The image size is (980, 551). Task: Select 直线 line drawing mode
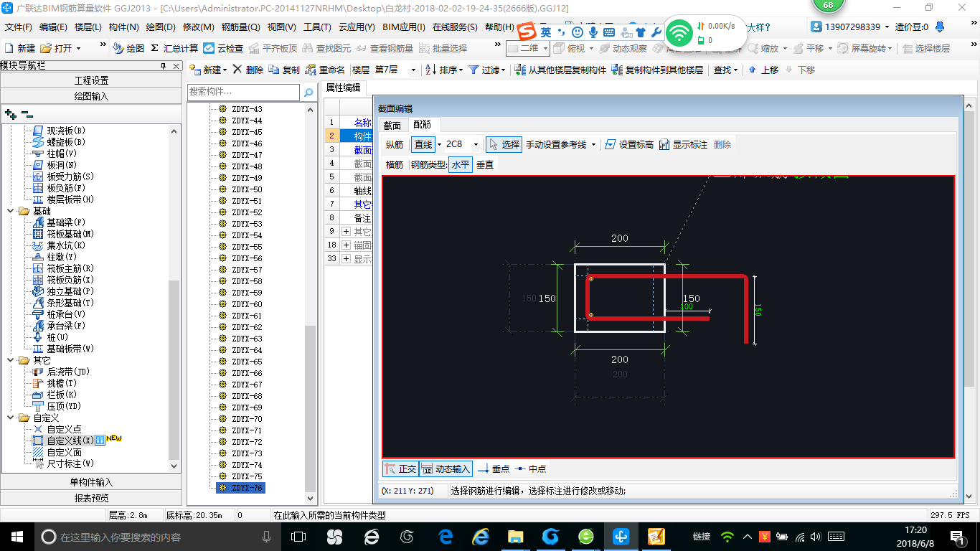pyautogui.click(x=423, y=144)
